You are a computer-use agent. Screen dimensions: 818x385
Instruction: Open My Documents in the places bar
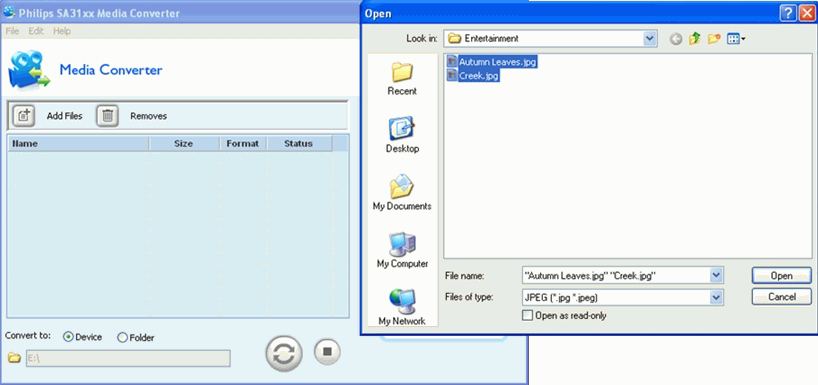(402, 192)
